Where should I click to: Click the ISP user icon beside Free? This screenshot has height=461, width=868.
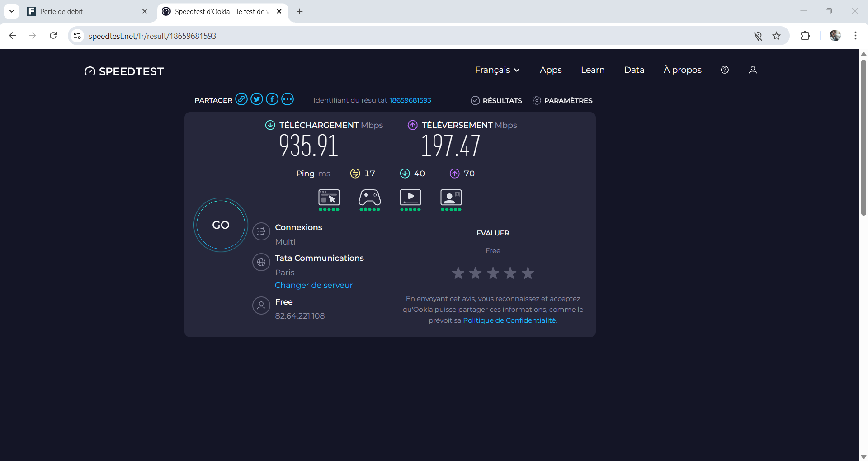(261, 306)
